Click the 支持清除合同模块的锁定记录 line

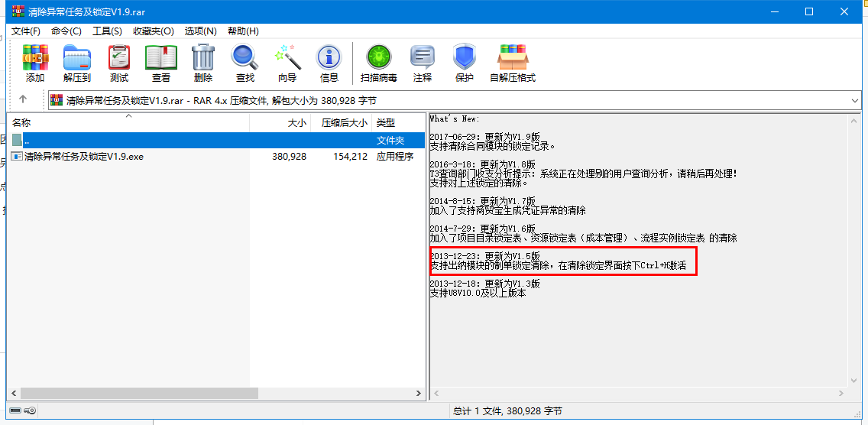[x=492, y=146]
